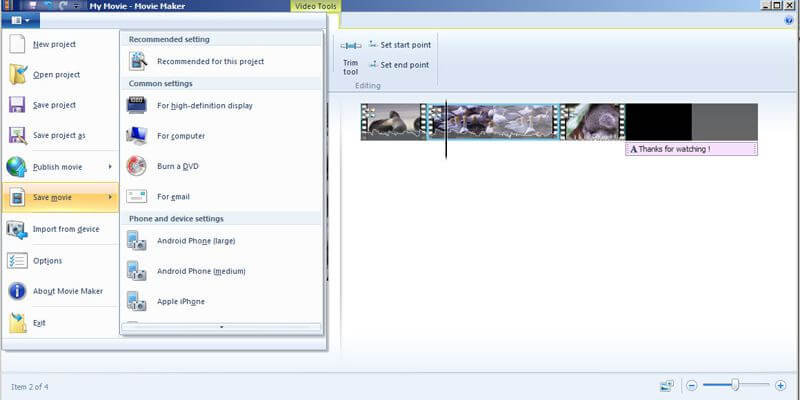Image resolution: width=800 pixels, height=400 pixels.
Task: Click the Android Phone (large) icon
Action: (x=137, y=241)
